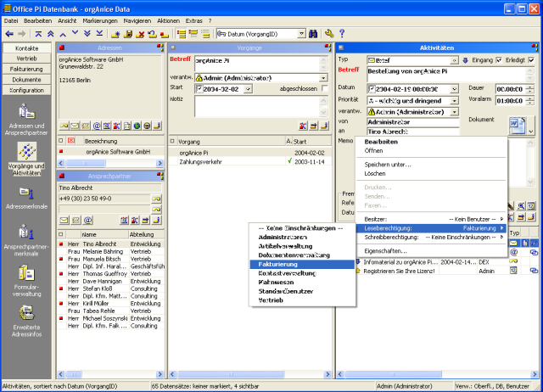Viewport: 543px width, 392px height.
Task: Open the Datum (VorgangID) sort dropdown
Action: point(302,34)
